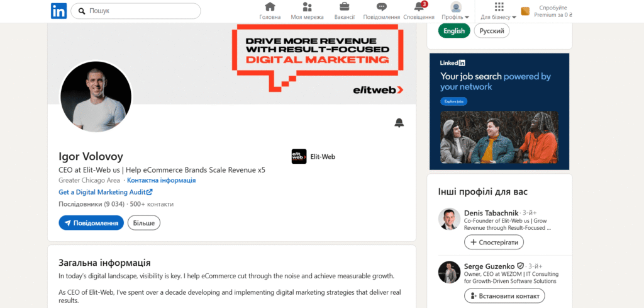View Igor Volovoy profile photo

point(96,97)
